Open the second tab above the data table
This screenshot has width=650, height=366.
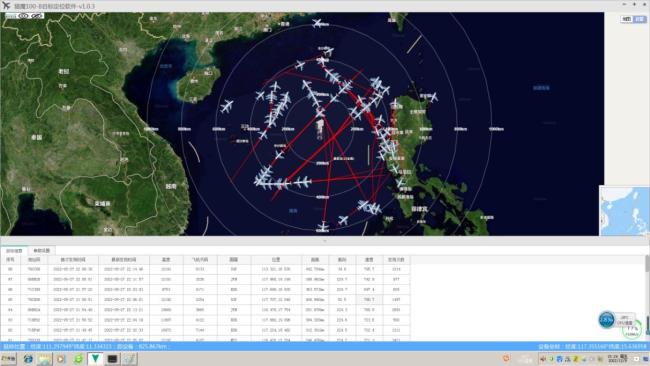point(41,251)
